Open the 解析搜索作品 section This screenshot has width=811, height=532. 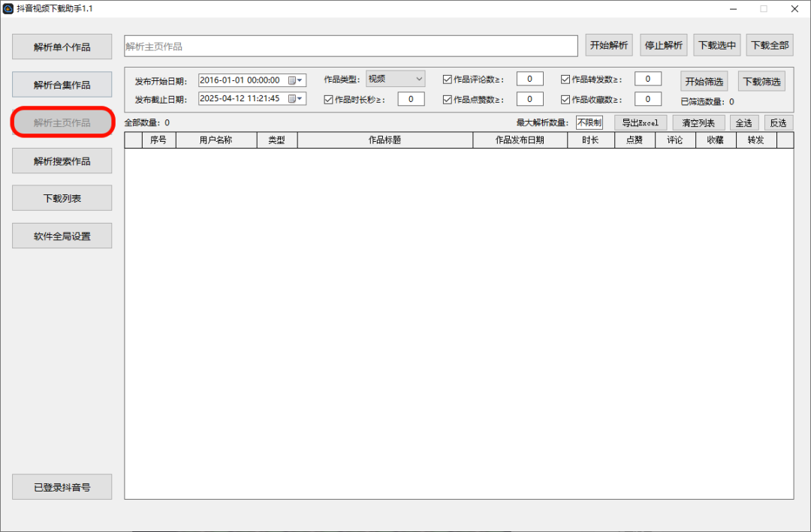coord(62,161)
